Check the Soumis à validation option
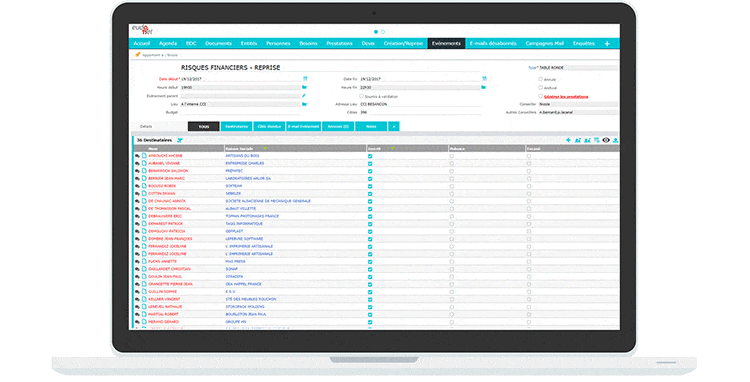Screen dimensions: 750x382 362,96
